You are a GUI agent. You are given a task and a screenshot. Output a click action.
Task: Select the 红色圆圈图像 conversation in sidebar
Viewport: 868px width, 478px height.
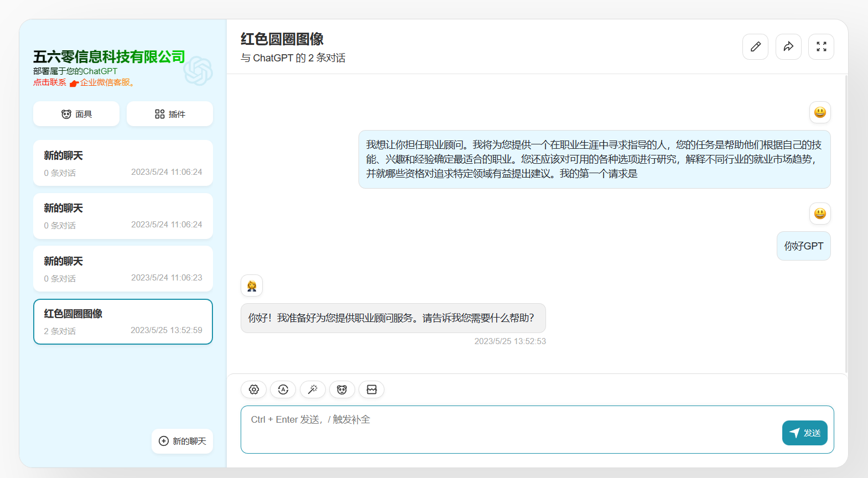123,321
